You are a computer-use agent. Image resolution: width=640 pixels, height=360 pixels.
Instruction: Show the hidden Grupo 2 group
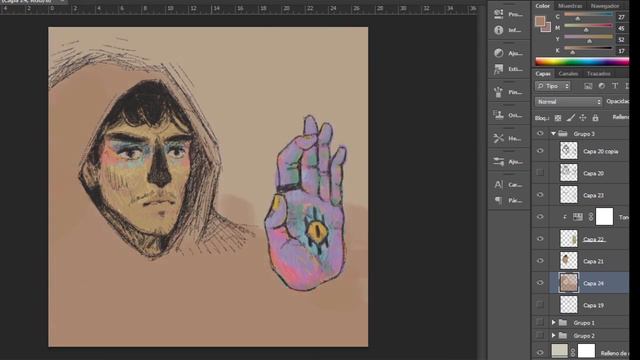[x=540, y=336]
